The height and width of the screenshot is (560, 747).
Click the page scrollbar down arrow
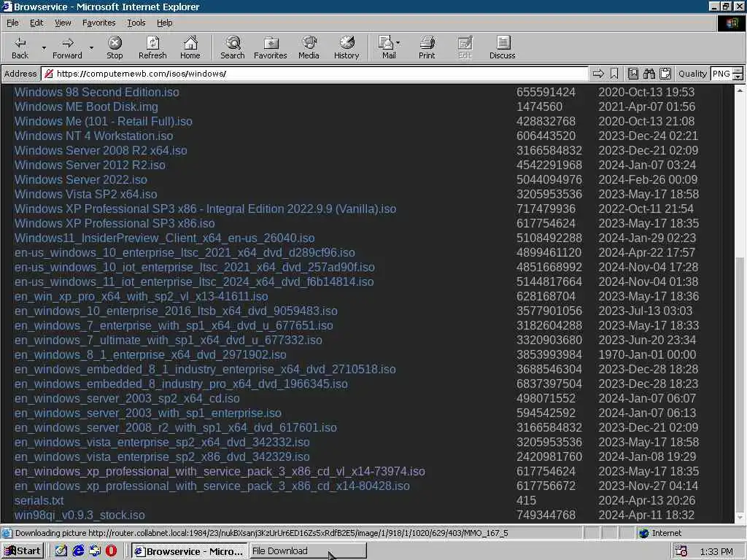740,517
